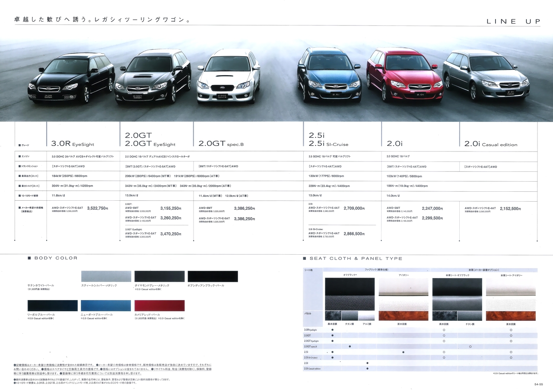Click the 2,709,000円 price

(x=354, y=208)
